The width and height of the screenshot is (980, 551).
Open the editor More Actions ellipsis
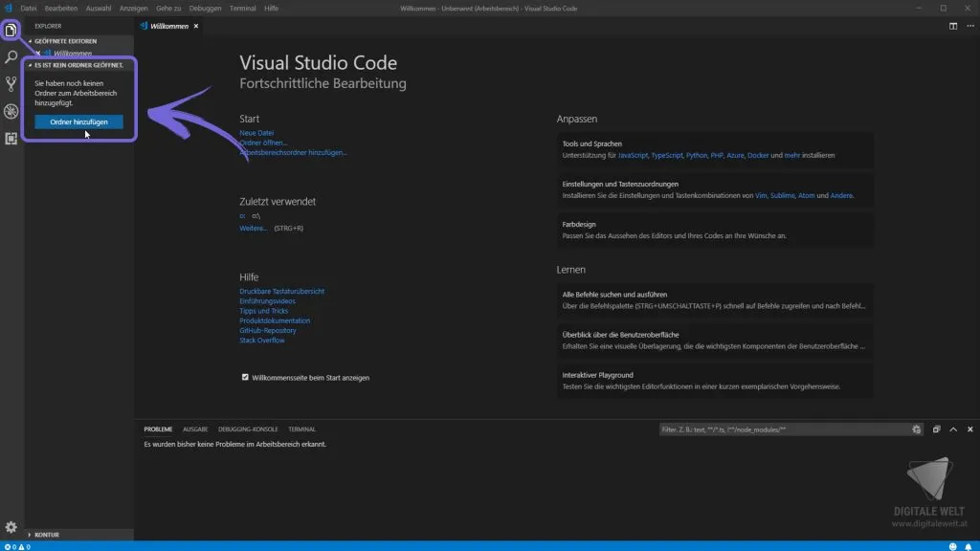(970, 26)
